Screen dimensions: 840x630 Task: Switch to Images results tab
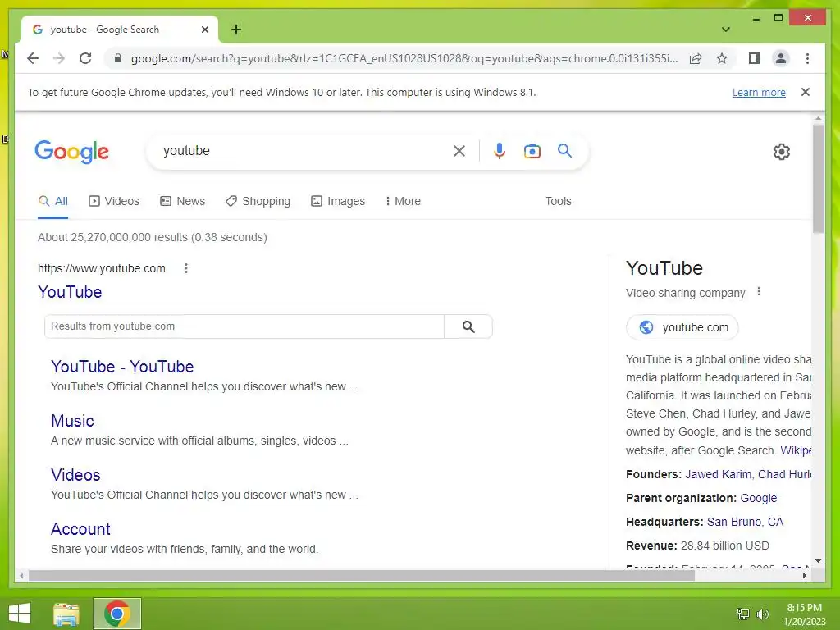point(338,202)
